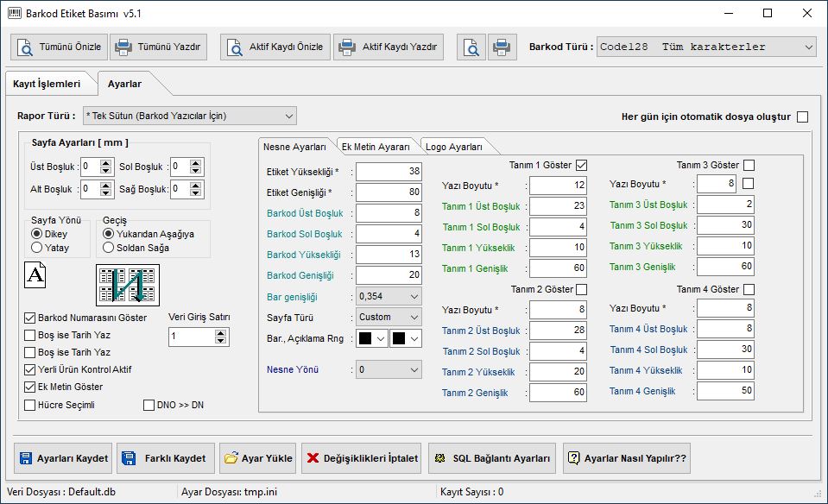Toggle Barkod Numarasını Göster checkbox
The image size is (828, 504).
(30, 318)
